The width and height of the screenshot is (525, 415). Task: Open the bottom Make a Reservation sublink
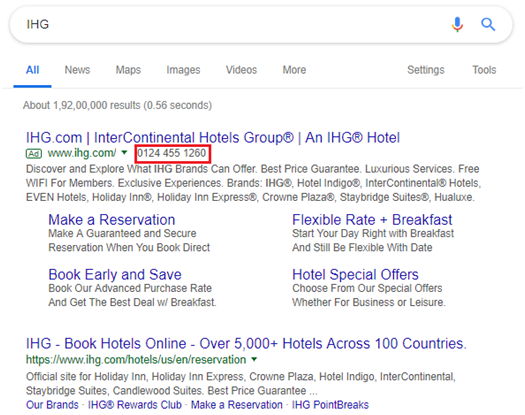point(237,405)
